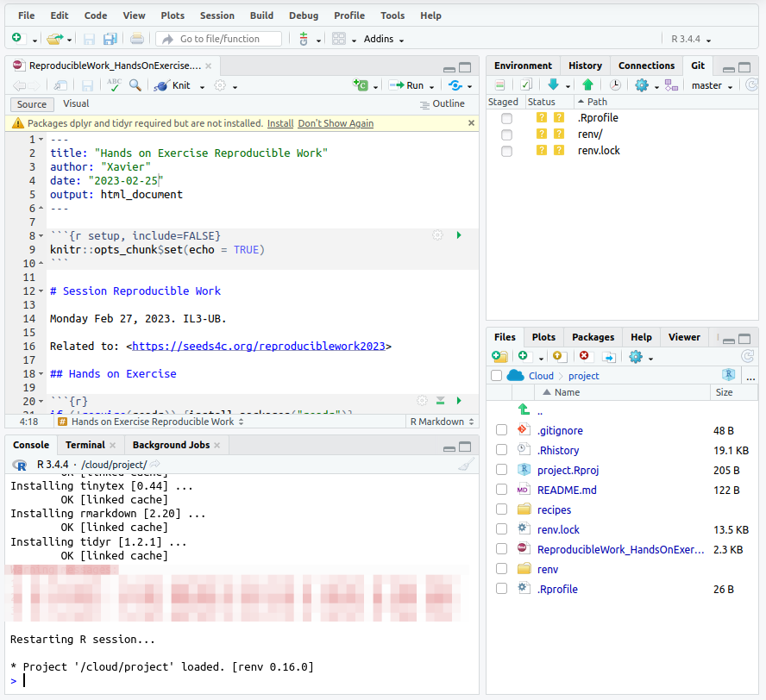Click the Git New Branch icon
The width and height of the screenshot is (766, 700).
point(671,85)
